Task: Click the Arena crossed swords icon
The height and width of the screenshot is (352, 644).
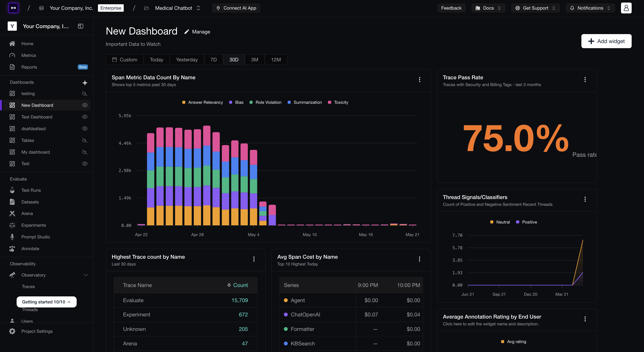Action: 12,214
